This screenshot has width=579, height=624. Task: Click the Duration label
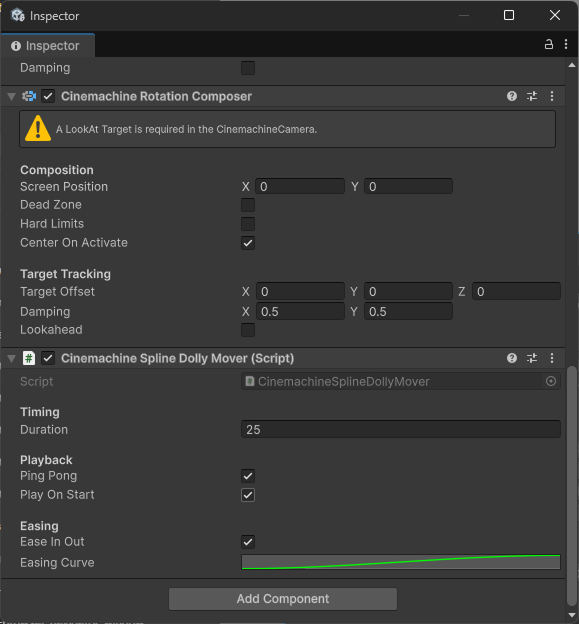pyautogui.click(x=44, y=430)
